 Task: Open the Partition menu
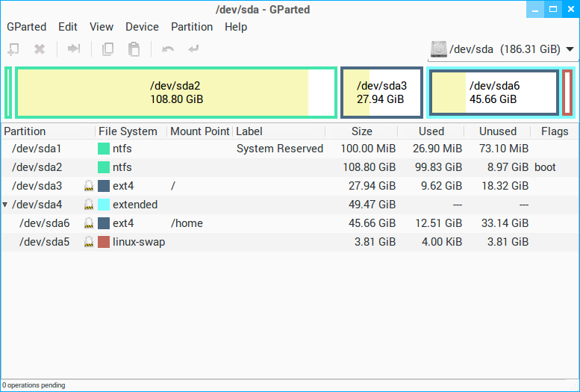[x=192, y=27]
